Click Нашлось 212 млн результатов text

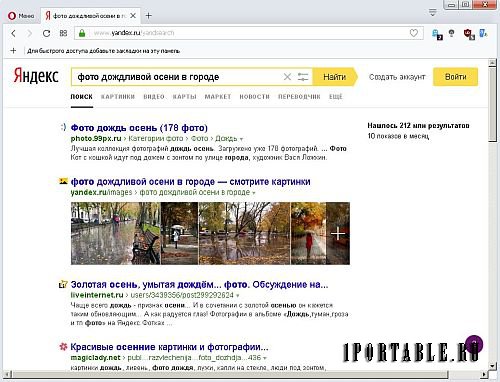pyautogui.click(x=418, y=126)
